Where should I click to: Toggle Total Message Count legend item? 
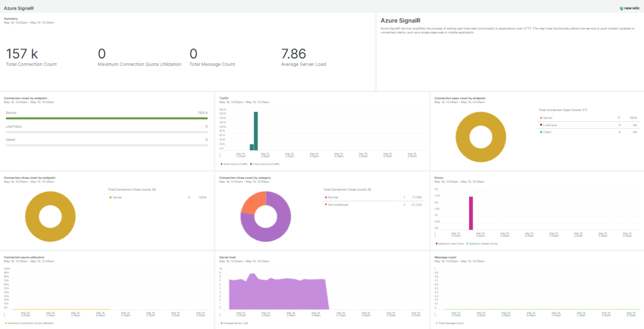[451, 323]
